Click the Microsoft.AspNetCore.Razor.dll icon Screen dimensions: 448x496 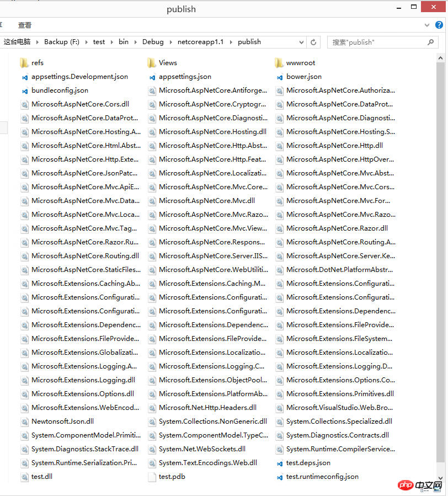[x=280, y=229]
